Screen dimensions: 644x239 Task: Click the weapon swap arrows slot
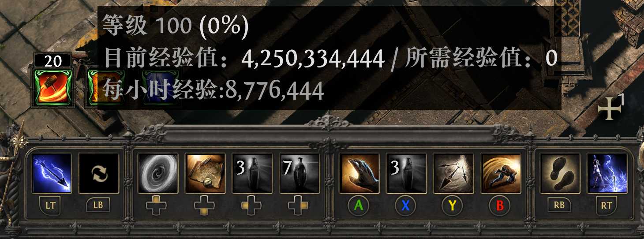(x=98, y=173)
